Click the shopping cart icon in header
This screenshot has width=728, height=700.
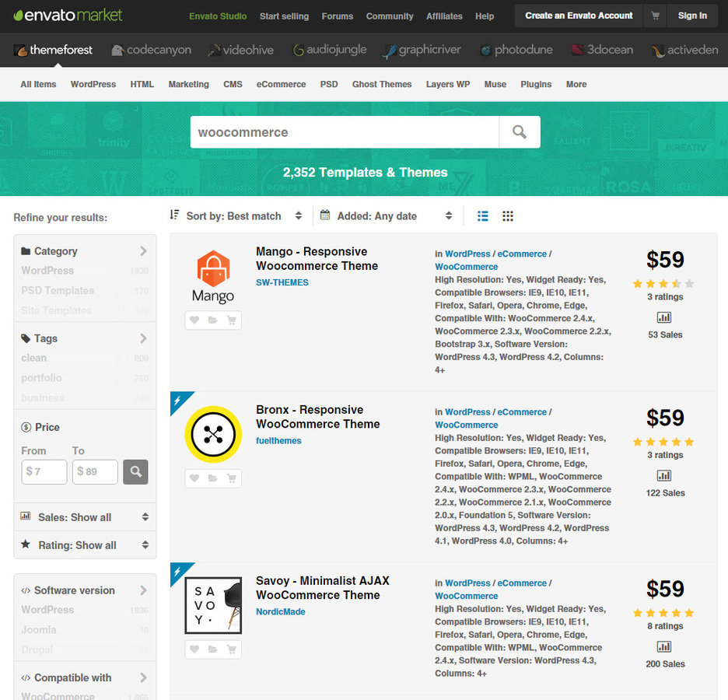[x=655, y=16]
